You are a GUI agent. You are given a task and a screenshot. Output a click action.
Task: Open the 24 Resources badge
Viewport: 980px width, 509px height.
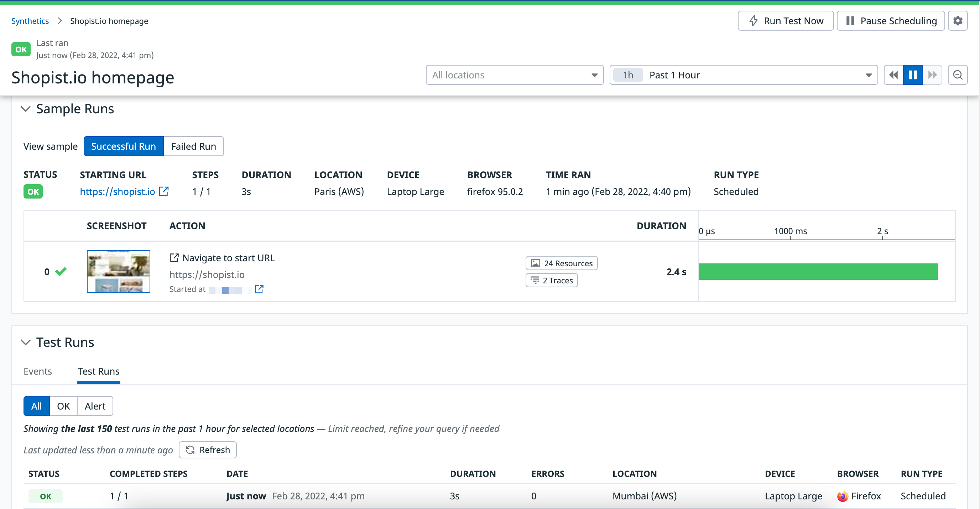[x=562, y=263]
